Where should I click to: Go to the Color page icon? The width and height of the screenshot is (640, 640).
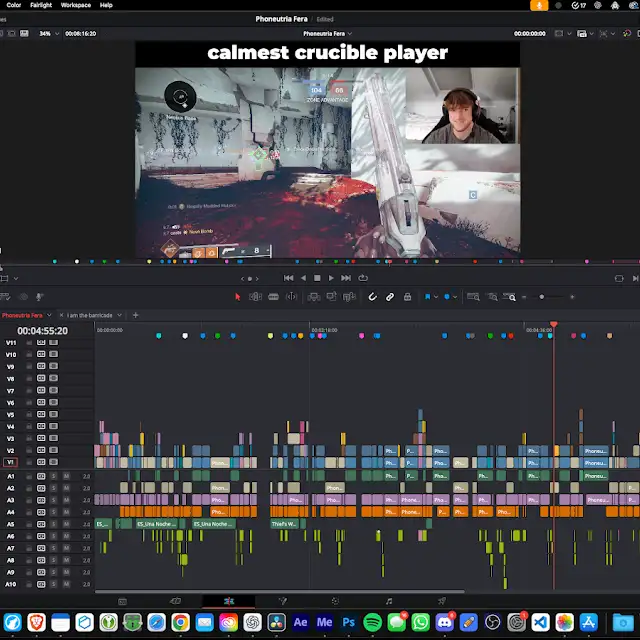[335, 601]
